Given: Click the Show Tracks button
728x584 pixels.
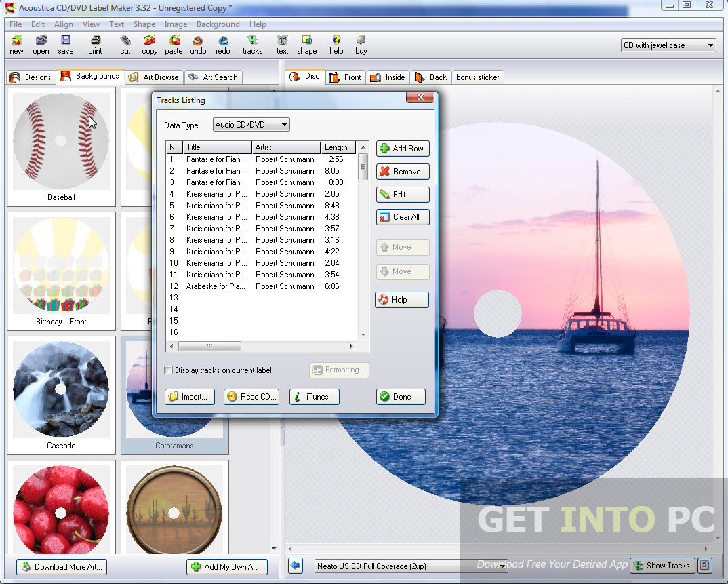Looking at the screenshot, I should (x=662, y=566).
